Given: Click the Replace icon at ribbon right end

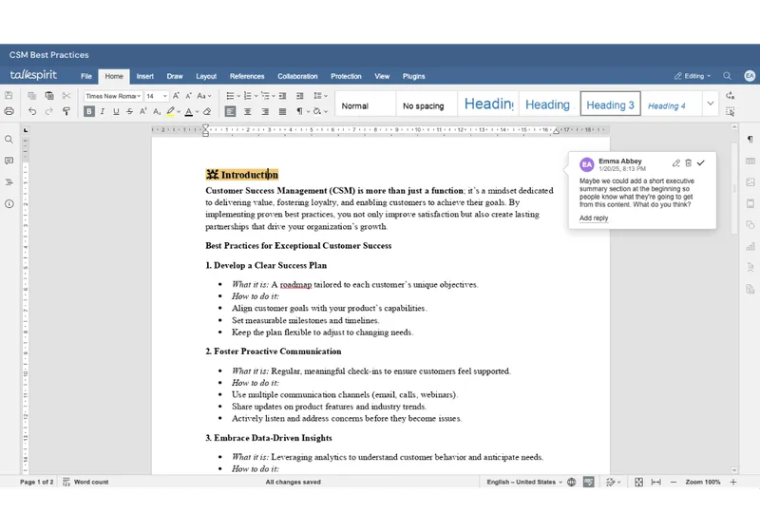Looking at the screenshot, I should coord(730,96).
